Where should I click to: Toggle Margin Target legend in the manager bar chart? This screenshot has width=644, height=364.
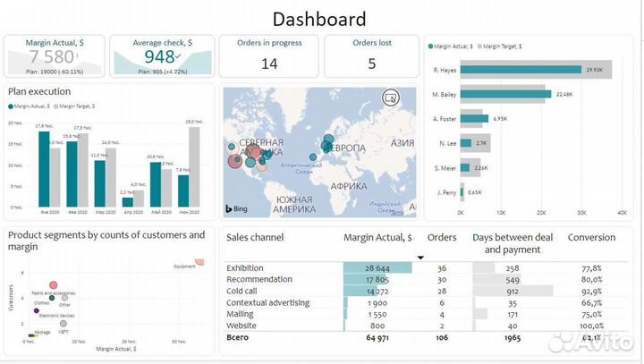[501, 46]
